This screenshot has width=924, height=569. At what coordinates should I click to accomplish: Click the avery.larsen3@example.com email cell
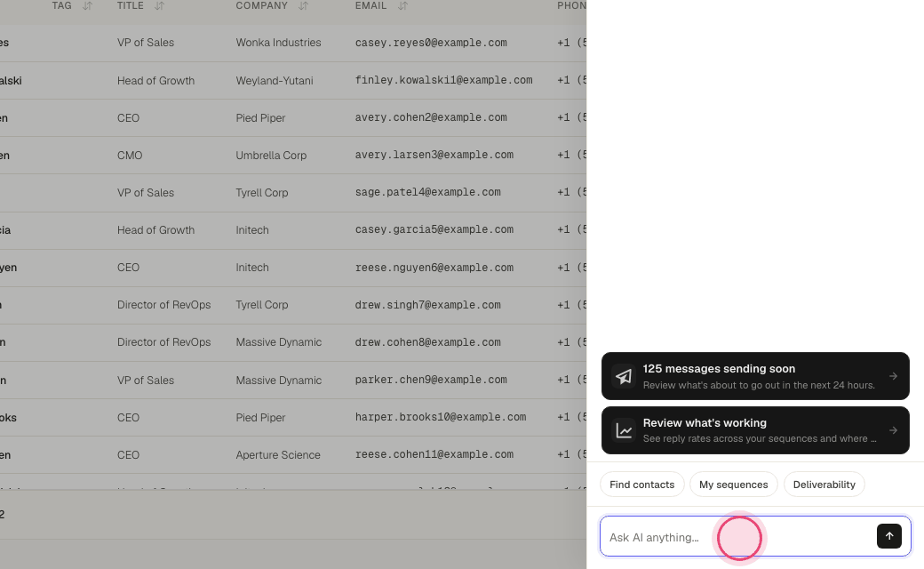pyautogui.click(x=434, y=155)
